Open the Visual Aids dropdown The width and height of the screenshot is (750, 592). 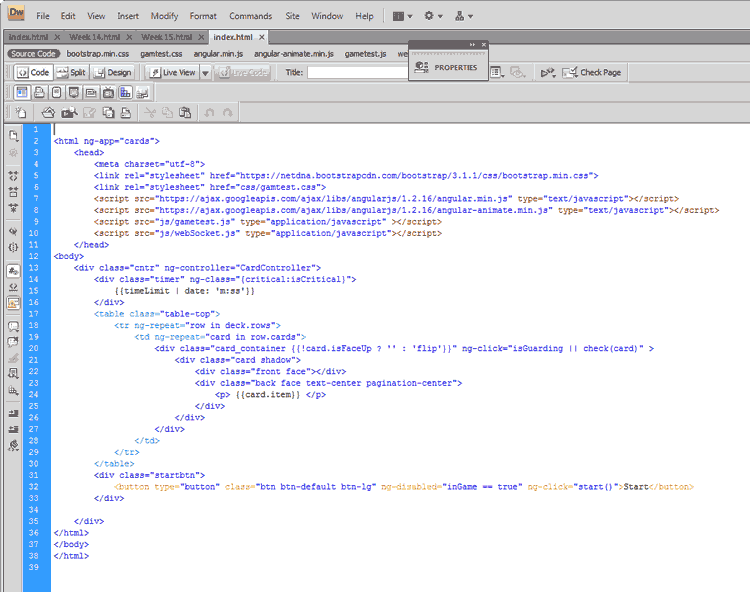(518, 73)
